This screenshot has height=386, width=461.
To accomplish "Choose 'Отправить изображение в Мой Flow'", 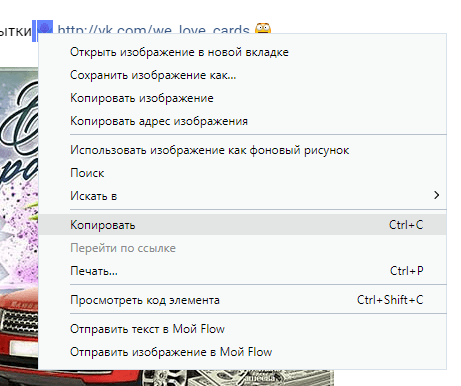I will coord(242,352).
